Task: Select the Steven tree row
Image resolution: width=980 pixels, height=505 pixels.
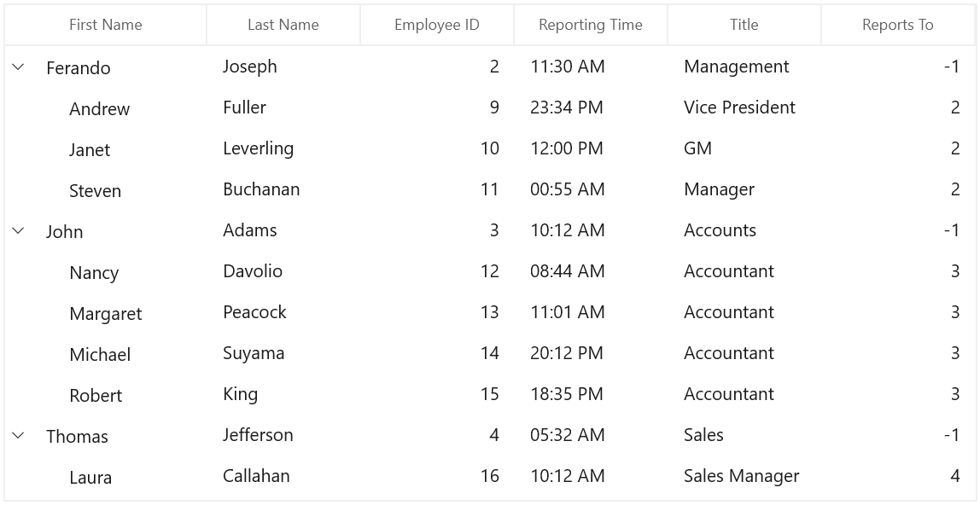Action: click(490, 189)
